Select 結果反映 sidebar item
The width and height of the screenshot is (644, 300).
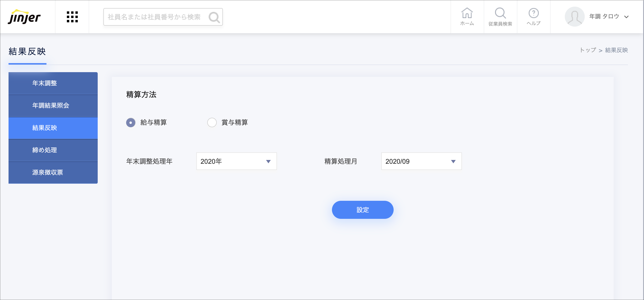tap(53, 128)
